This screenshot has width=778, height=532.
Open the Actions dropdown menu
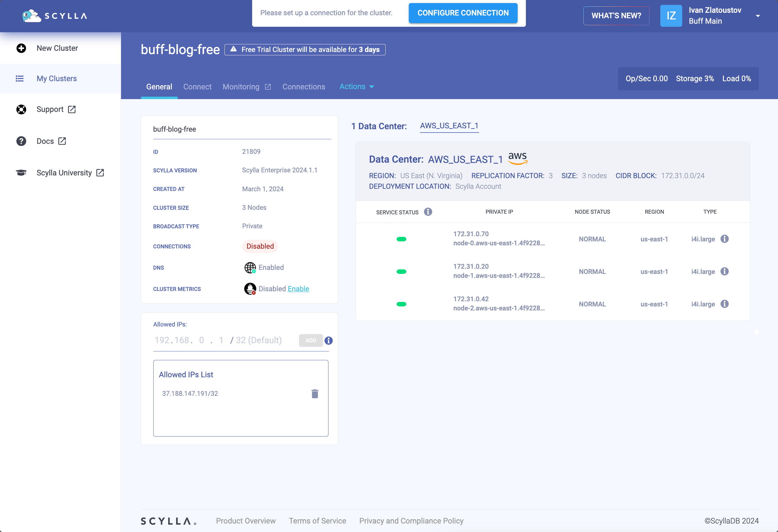(x=356, y=87)
